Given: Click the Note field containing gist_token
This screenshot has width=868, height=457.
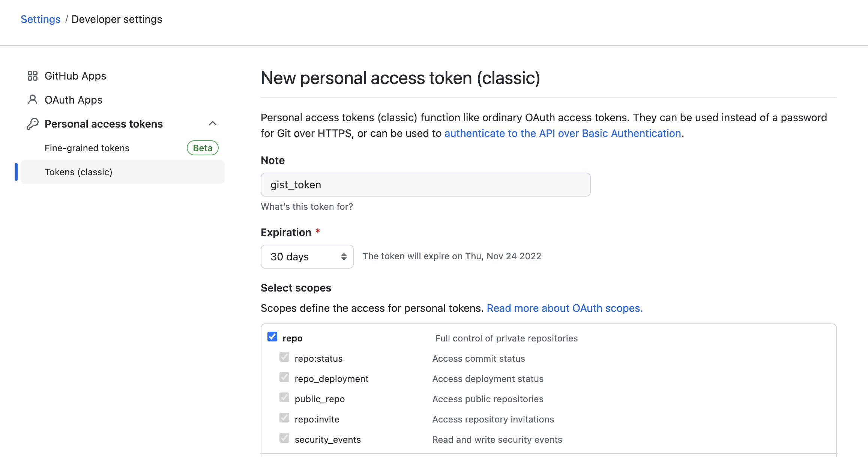Looking at the screenshot, I should (x=425, y=185).
